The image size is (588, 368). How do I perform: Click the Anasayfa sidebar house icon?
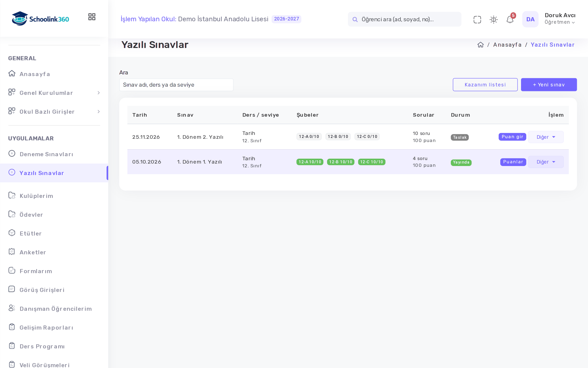coord(12,74)
